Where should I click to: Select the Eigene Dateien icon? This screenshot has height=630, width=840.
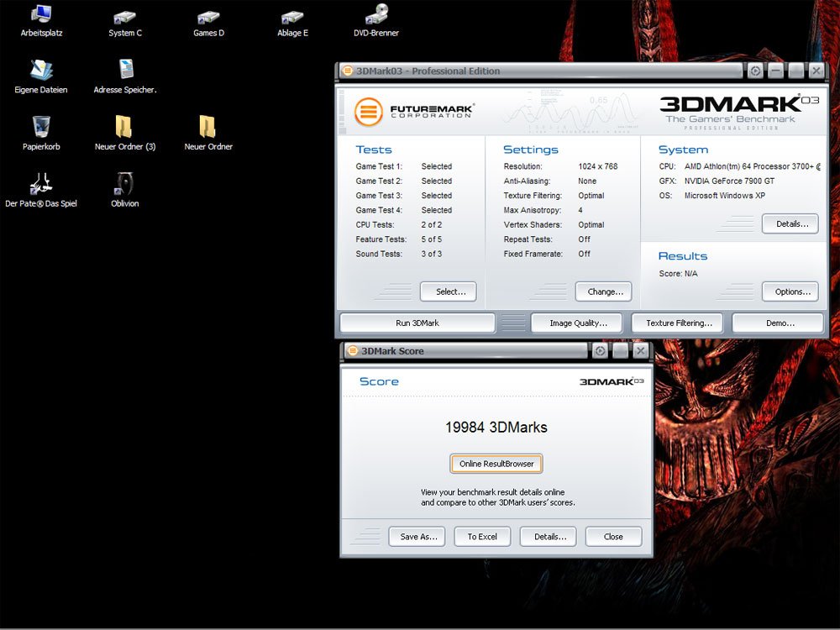[41, 77]
